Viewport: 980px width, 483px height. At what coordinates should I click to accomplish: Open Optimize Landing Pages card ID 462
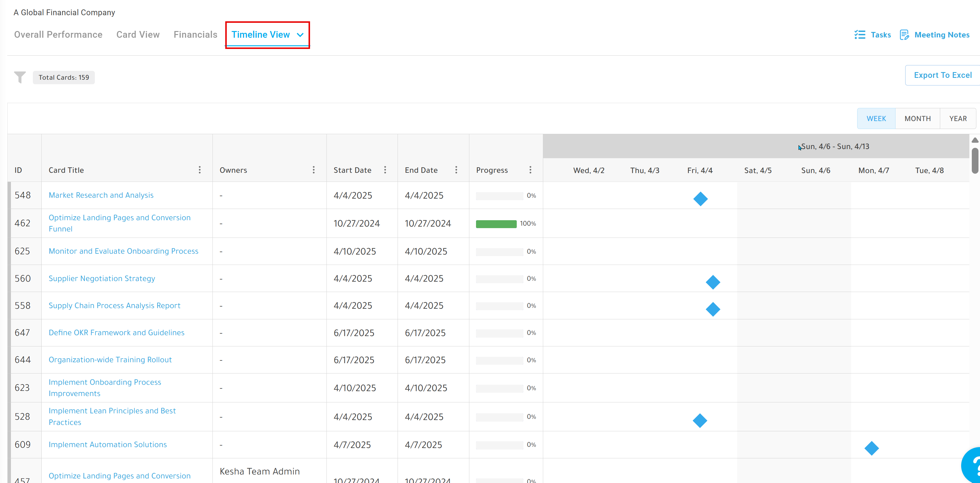coord(119,223)
